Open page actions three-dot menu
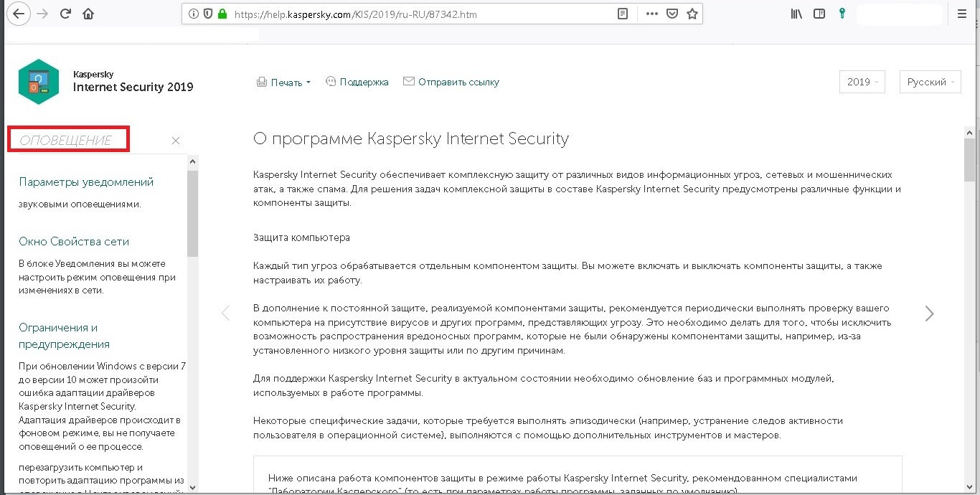980x495 pixels. (x=651, y=14)
